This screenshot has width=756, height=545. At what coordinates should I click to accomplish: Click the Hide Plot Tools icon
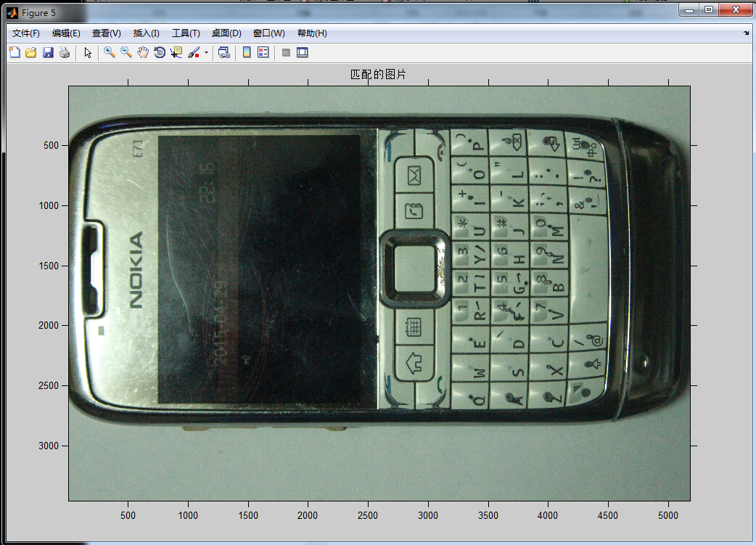pyautogui.click(x=286, y=52)
